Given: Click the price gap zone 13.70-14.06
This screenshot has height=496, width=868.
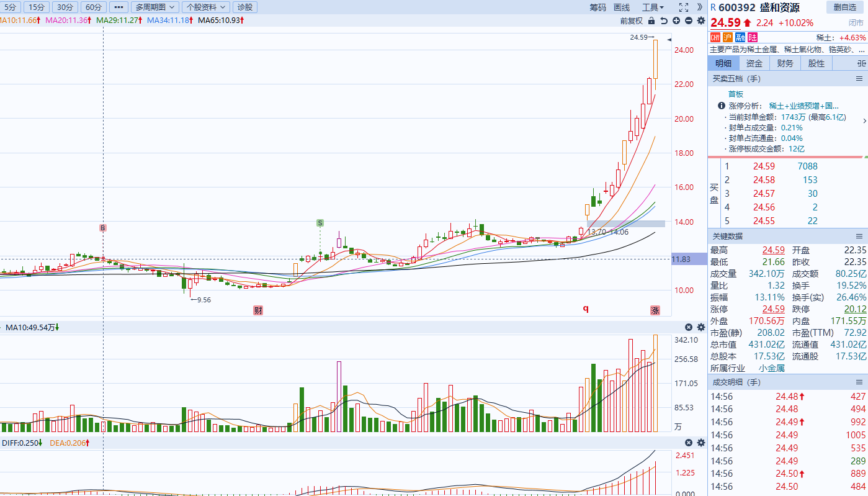Looking at the screenshot, I should pos(625,223).
